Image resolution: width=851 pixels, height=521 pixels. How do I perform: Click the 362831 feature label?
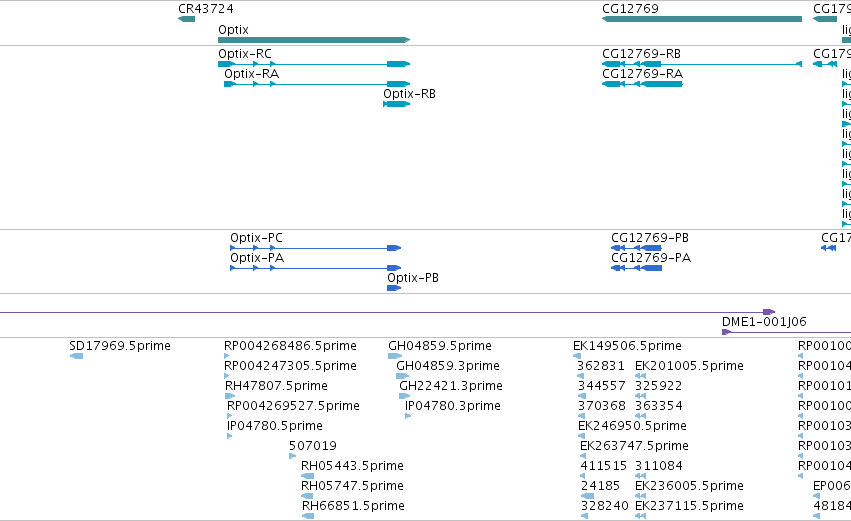[x=601, y=366]
